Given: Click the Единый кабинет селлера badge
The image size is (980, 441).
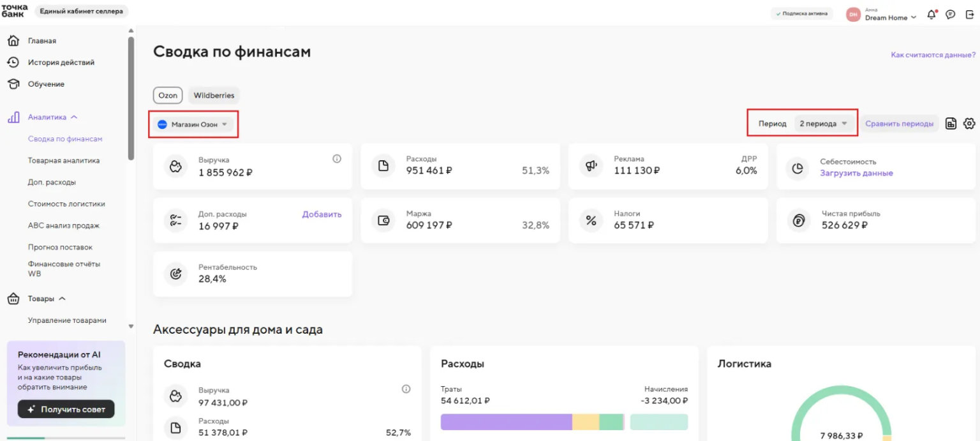Looking at the screenshot, I should click(x=81, y=11).
